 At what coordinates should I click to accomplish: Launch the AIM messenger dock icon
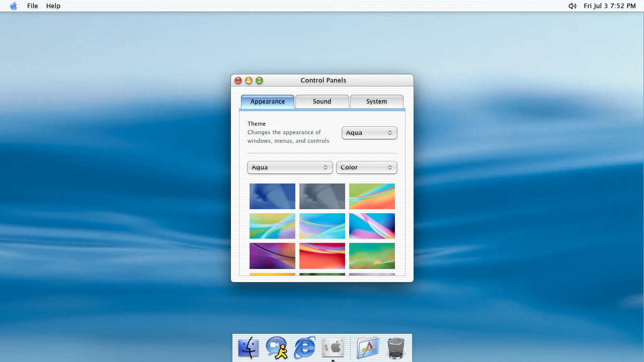click(277, 348)
